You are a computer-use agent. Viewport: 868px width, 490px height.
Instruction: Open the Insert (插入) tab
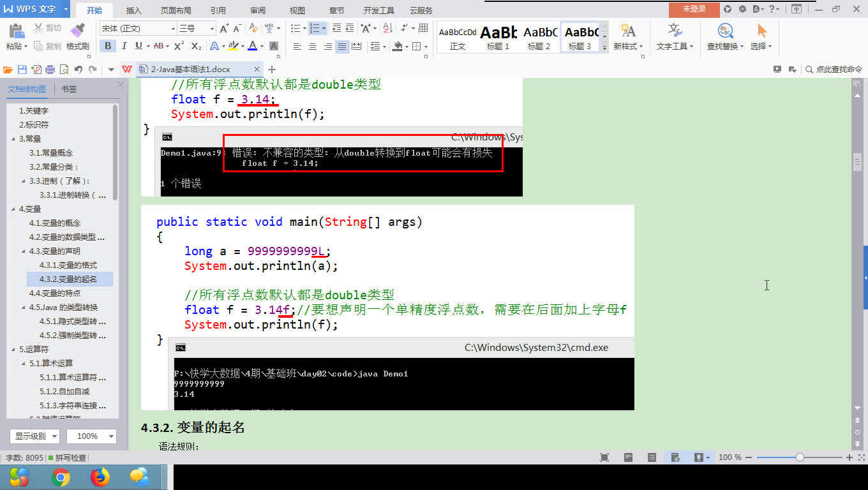[134, 10]
